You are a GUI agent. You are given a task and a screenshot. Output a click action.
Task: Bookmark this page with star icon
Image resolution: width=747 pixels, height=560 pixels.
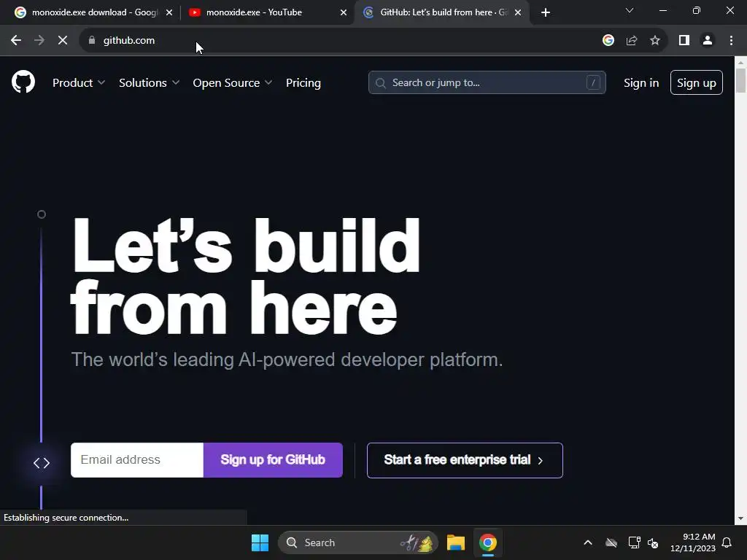[x=655, y=41]
